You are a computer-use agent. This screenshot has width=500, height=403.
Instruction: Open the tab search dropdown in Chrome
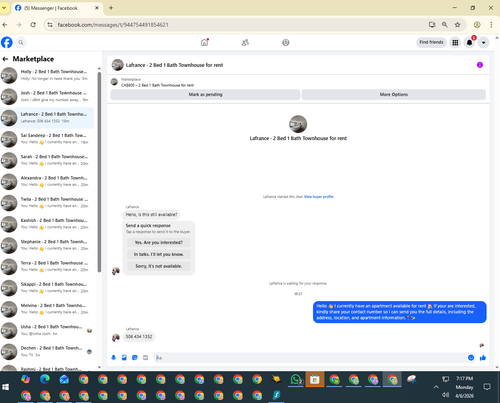4,8
